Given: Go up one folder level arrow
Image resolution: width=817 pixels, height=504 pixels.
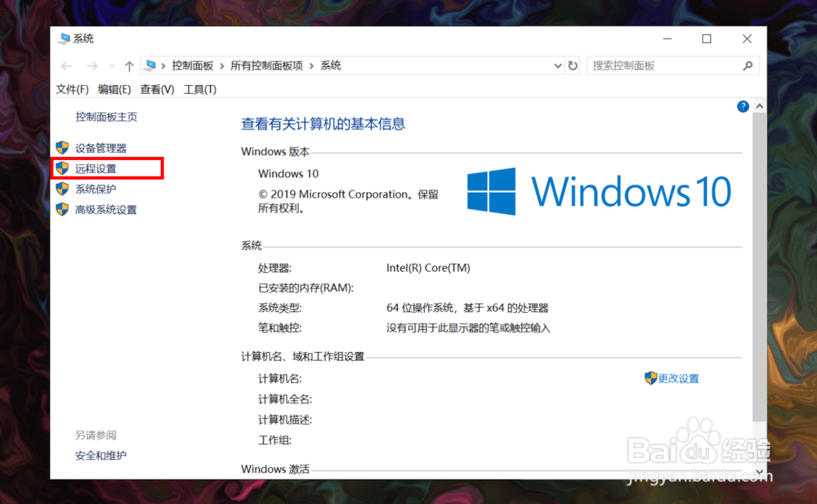Looking at the screenshot, I should click(x=129, y=66).
